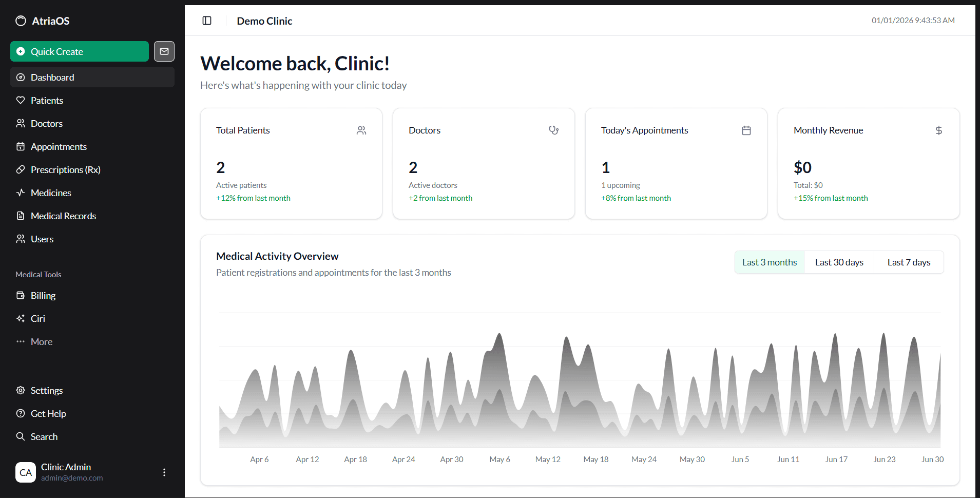Expand the Medical Tools section
Screen dimensions: 980x498
pos(38,274)
